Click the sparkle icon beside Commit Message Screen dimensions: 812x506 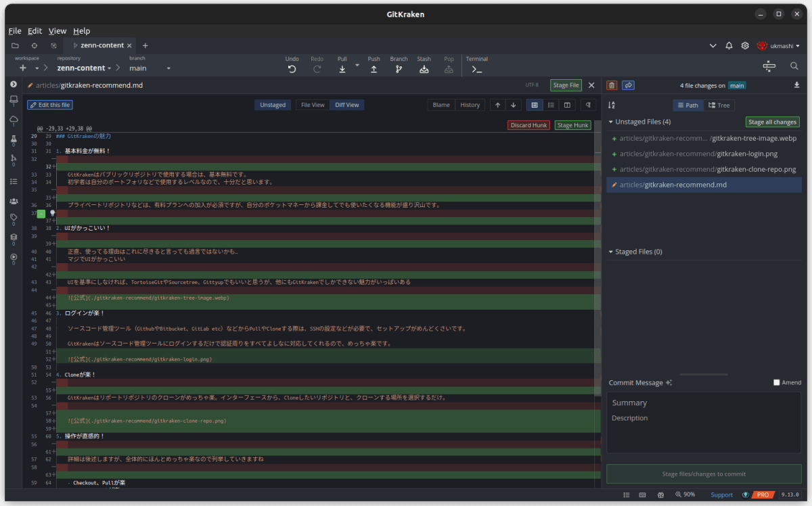[669, 383]
